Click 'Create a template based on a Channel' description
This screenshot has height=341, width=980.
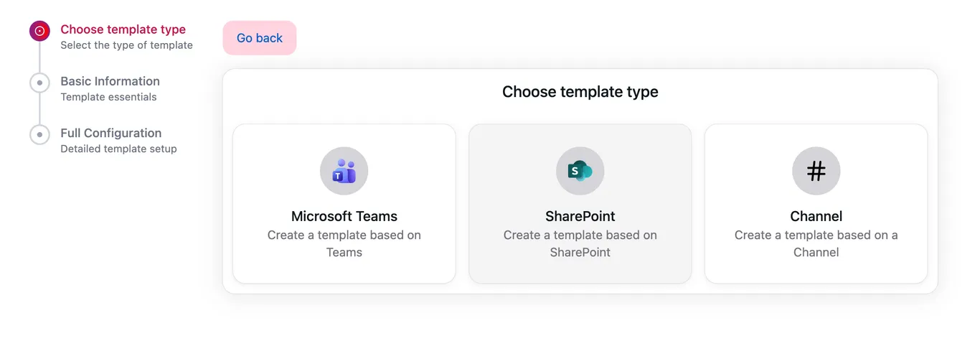816,243
